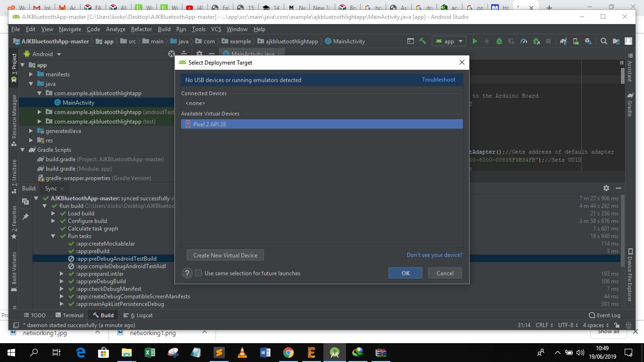The height and width of the screenshot is (362, 644).
Task: Open Build panel settings gear icon
Action: (606, 188)
